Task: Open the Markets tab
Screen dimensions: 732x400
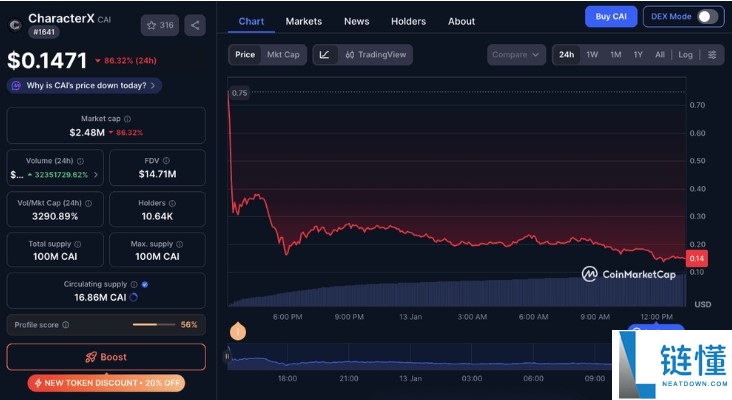Action: pyautogui.click(x=304, y=21)
